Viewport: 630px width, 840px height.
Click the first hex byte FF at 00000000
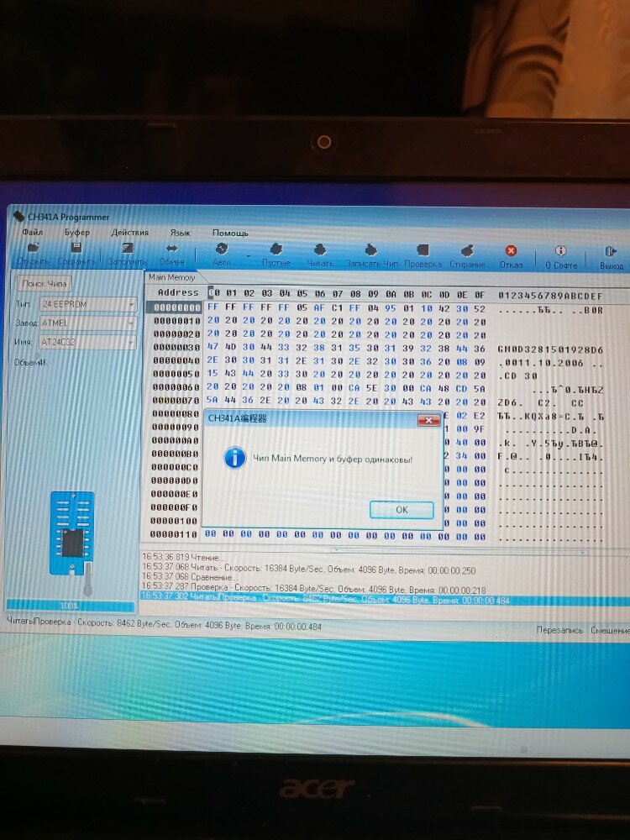tap(213, 307)
